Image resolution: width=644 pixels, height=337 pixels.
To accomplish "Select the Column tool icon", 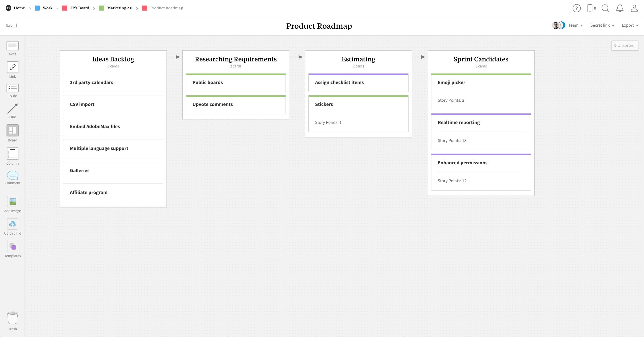I will [12, 154].
